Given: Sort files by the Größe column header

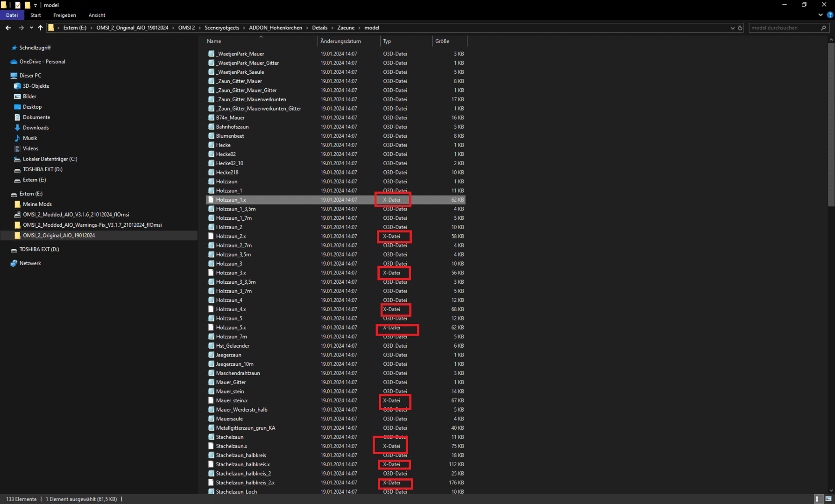Looking at the screenshot, I should click(x=442, y=41).
